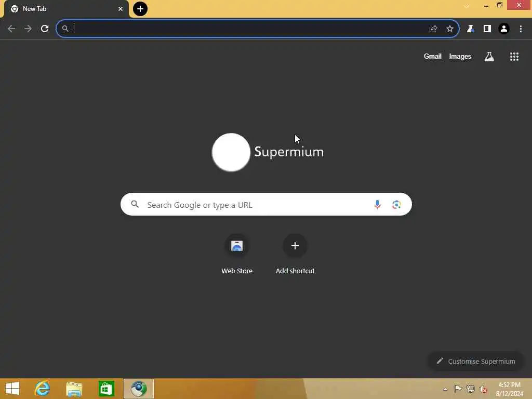Open the Images link
Viewport: 532px width, 399px height.
tap(460, 56)
